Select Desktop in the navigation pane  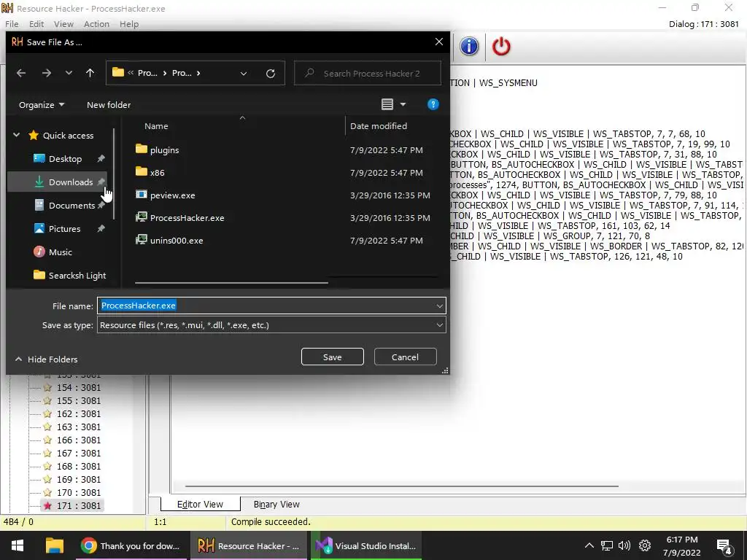(x=65, y=158)
